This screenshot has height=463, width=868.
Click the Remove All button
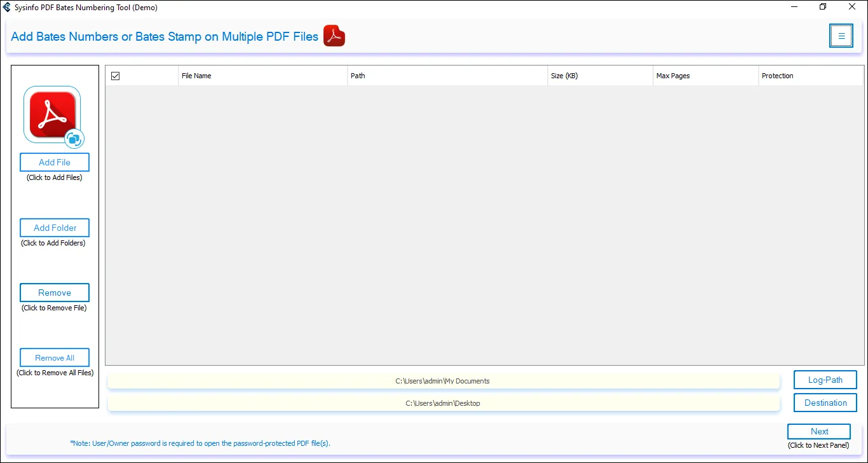pos(54,357)
